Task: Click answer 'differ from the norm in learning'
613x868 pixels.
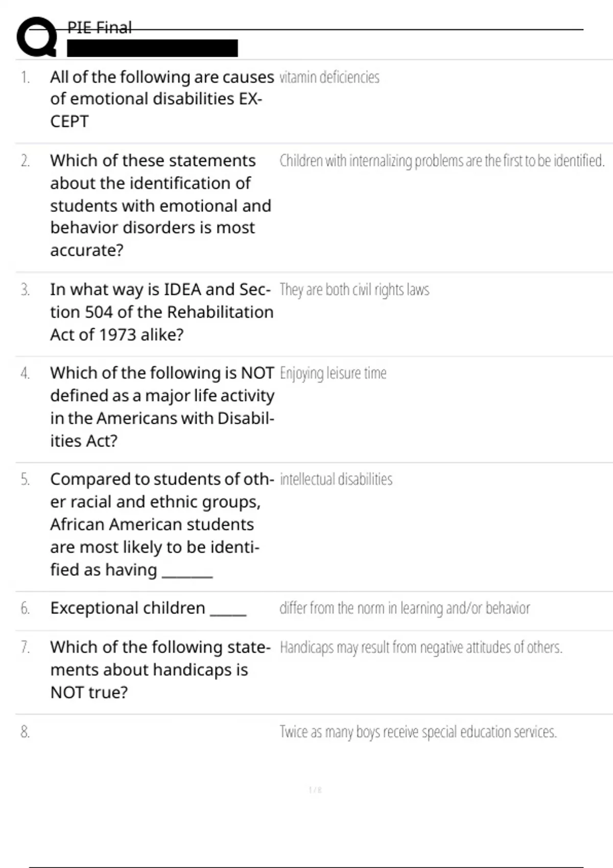Action: [x=405, y=608]
